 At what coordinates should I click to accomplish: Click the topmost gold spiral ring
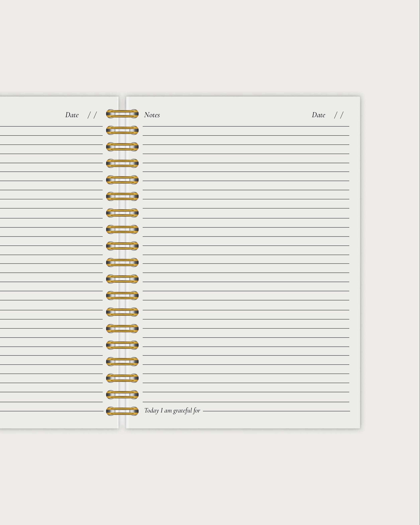click(x=122, y=114)
